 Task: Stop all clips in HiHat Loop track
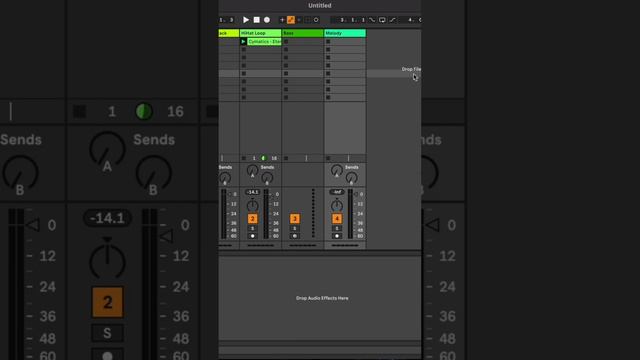click(244, 158)
